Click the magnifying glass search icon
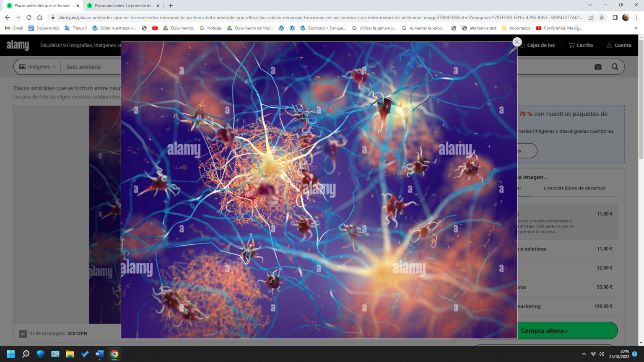This screenshot has width=644, height=362. (x=615, y=67)
